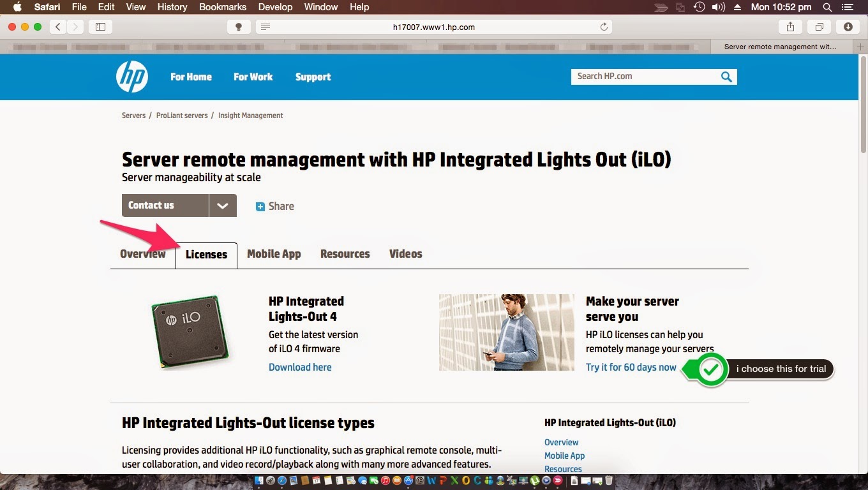The image size is (868, 490).
Task: Click Time Machine menu bar icon
Action: point(699,7)
